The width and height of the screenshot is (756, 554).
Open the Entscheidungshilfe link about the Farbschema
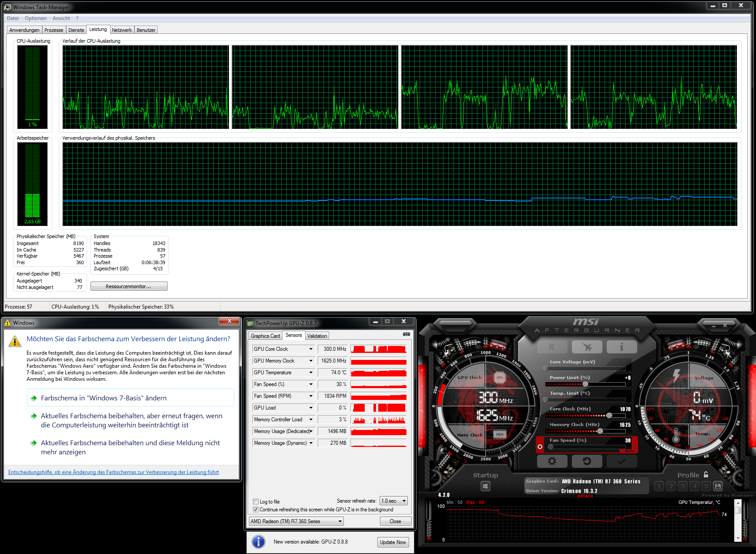[x=114, y=472]
